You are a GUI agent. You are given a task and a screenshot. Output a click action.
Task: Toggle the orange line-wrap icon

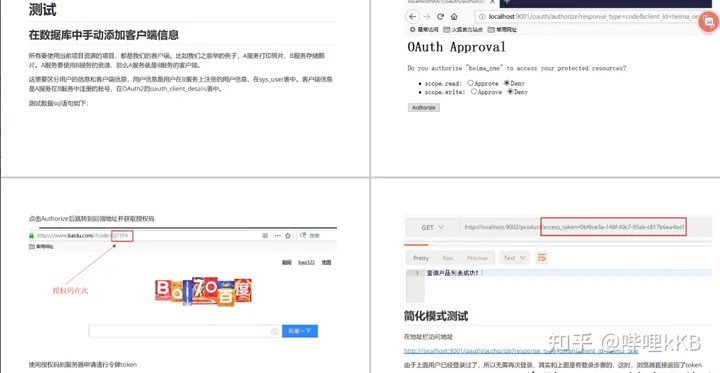[x=542, y=258]
